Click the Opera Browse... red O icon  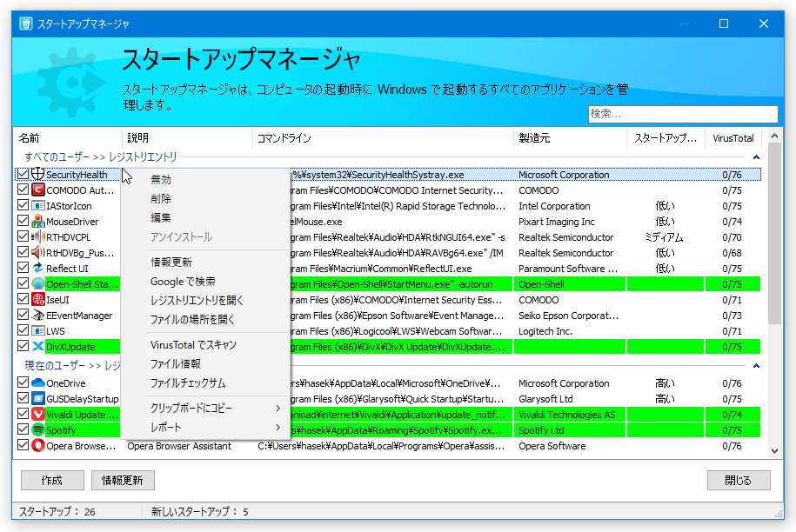click(x=38, y=445)
